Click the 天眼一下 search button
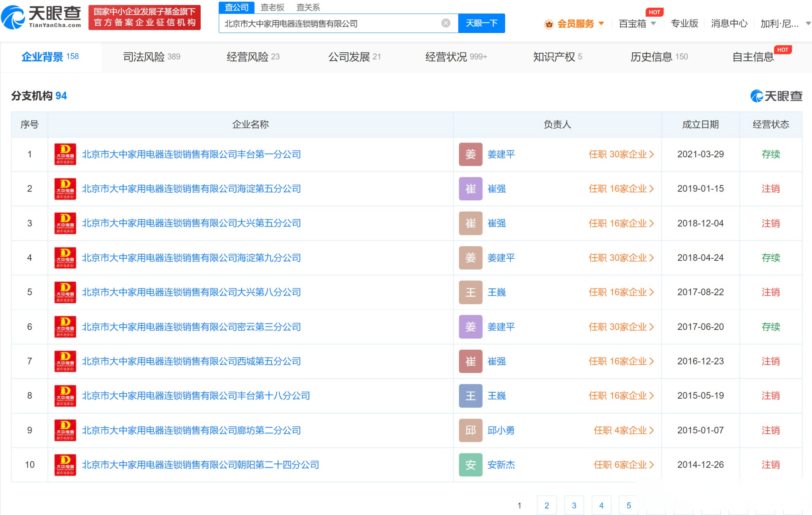Screen dimensions: 812x515 (481, 23)
